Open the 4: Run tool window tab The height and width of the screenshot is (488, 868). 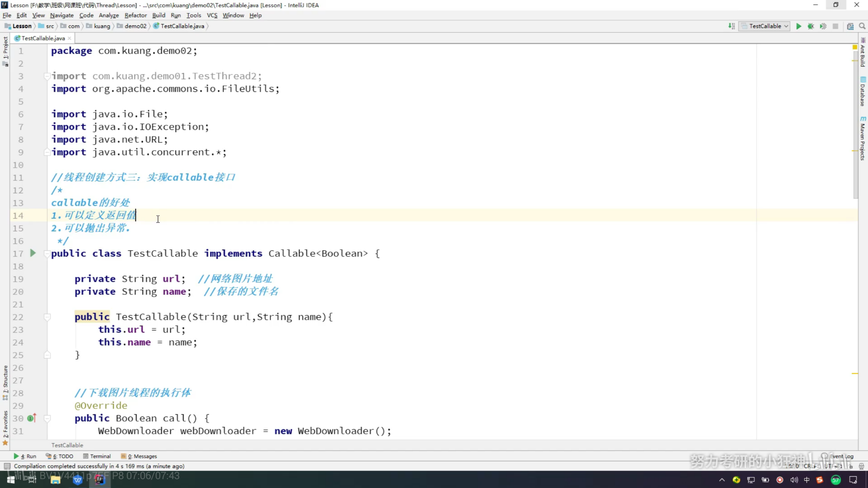(25, 456)
